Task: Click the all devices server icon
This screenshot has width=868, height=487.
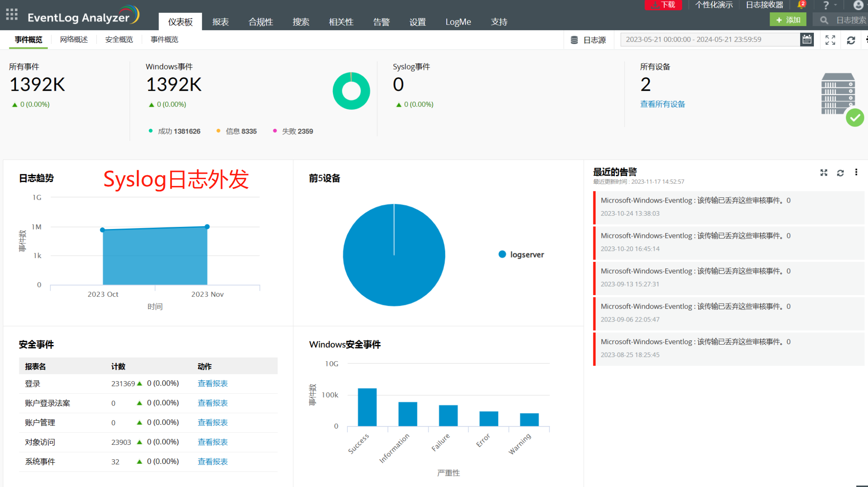Action: tap(838, 94)
